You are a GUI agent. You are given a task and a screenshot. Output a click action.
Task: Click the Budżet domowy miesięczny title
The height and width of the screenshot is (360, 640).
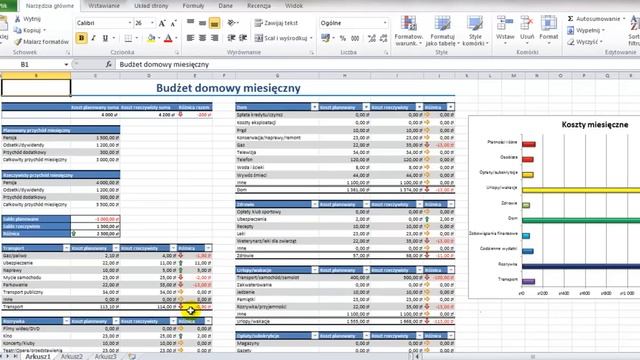coord(228,88)
